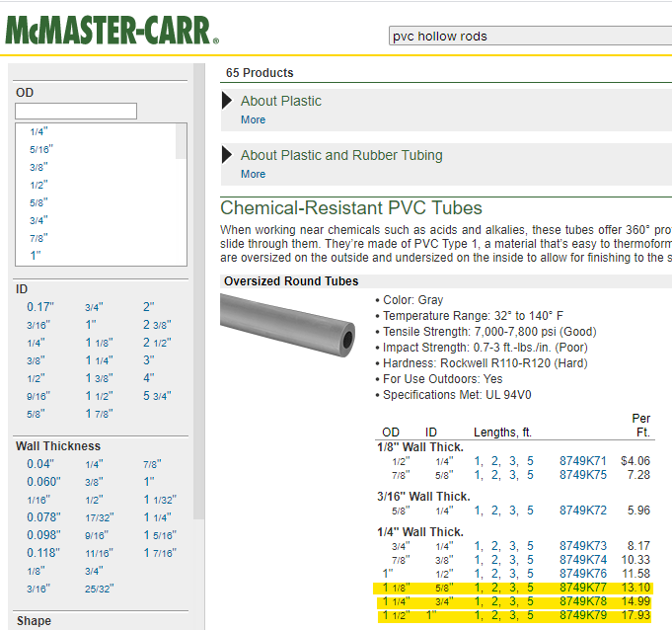Filter by ID 1 1/8"

pyautogui.click(x=99, y=343)
